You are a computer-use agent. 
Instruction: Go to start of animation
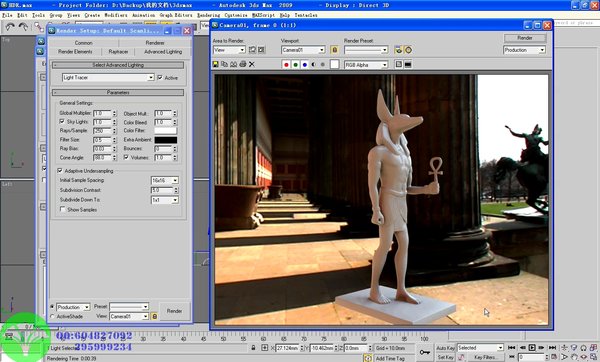click(x=512, y=347)
